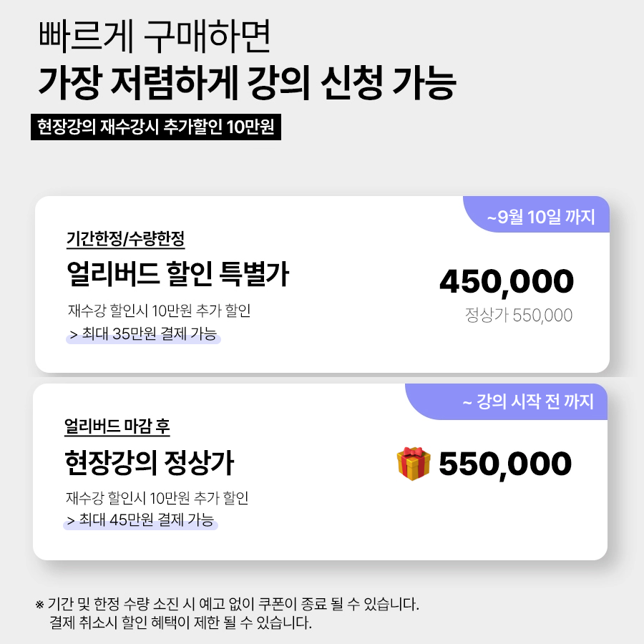This screenshot has height=644, width=644.
Task: Click the 550,000 regular price
Action: [x=505, y=464]
